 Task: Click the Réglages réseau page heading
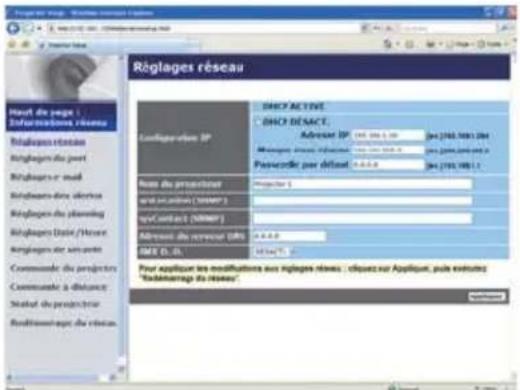click(188, 67)
